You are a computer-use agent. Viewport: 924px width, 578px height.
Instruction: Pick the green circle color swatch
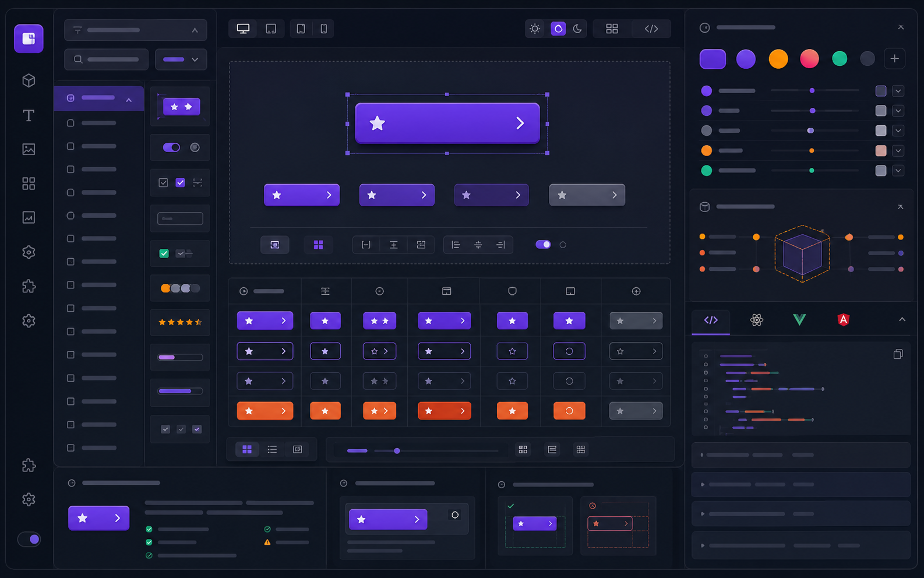(840, 59)
